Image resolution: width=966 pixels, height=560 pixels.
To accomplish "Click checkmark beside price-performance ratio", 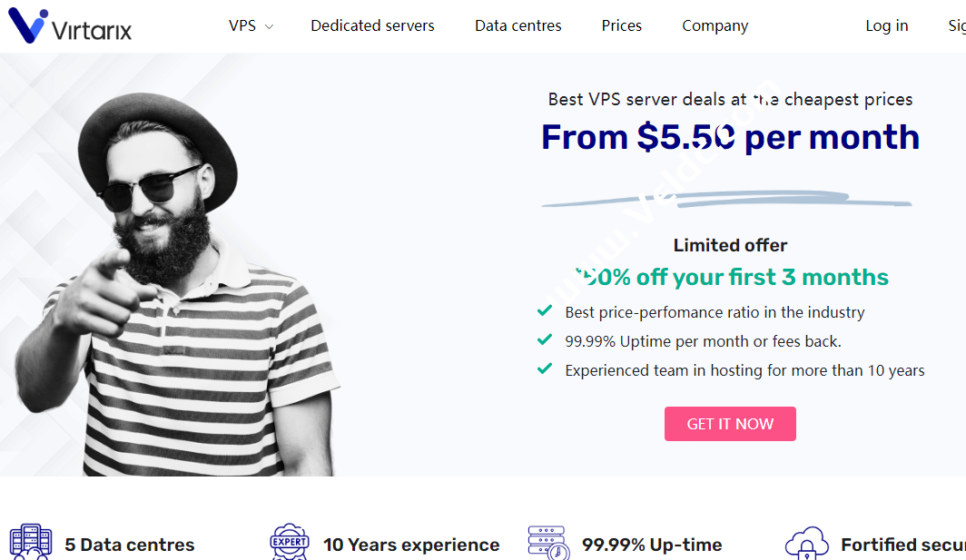I will 545,311.
